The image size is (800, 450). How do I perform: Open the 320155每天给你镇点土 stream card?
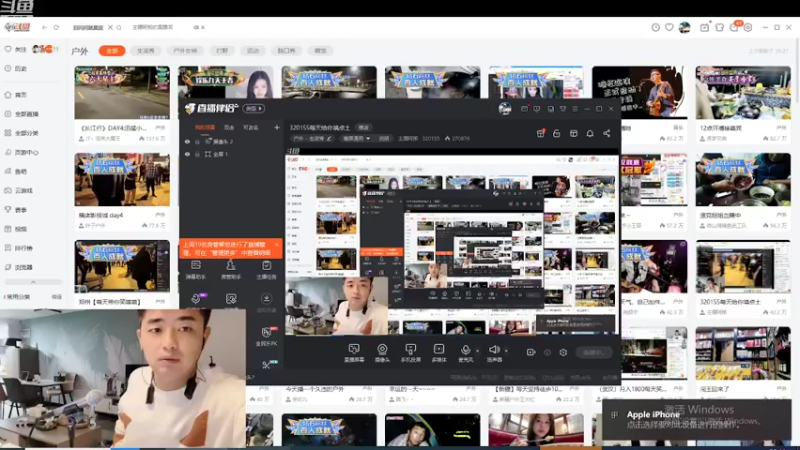click(x=743, y=278)
